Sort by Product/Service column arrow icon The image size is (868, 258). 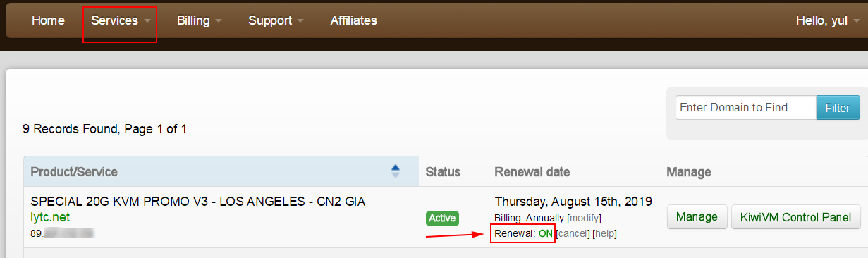coord(395,171)
